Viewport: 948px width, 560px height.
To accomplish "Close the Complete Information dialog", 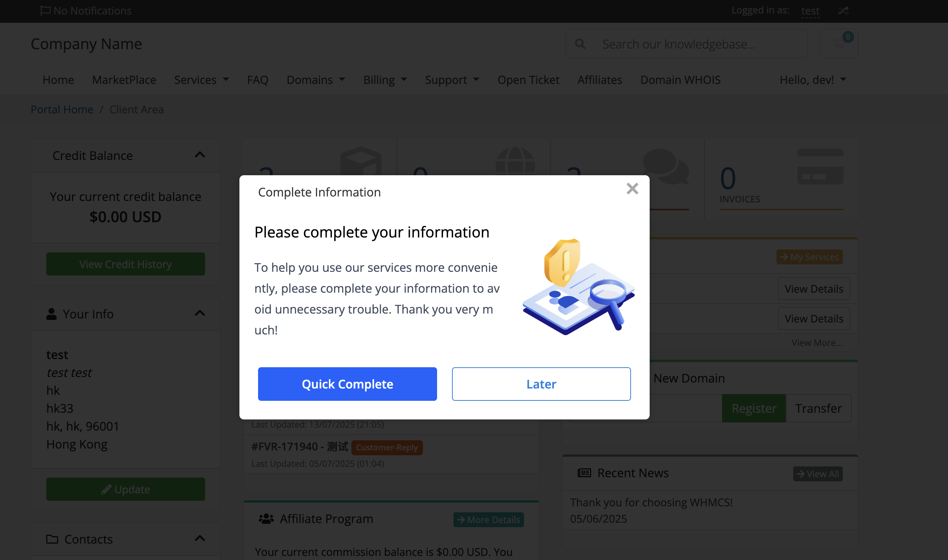I will click(632, 189).
